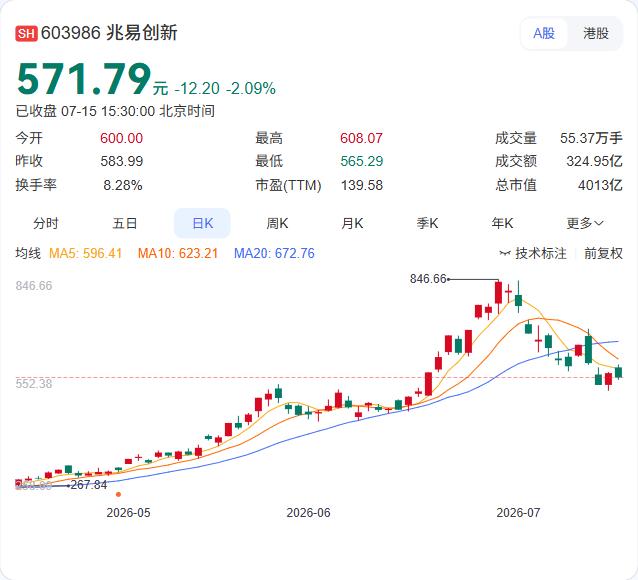
Task: Select the 分时 chart tab
Action: [x=46, y=223]
